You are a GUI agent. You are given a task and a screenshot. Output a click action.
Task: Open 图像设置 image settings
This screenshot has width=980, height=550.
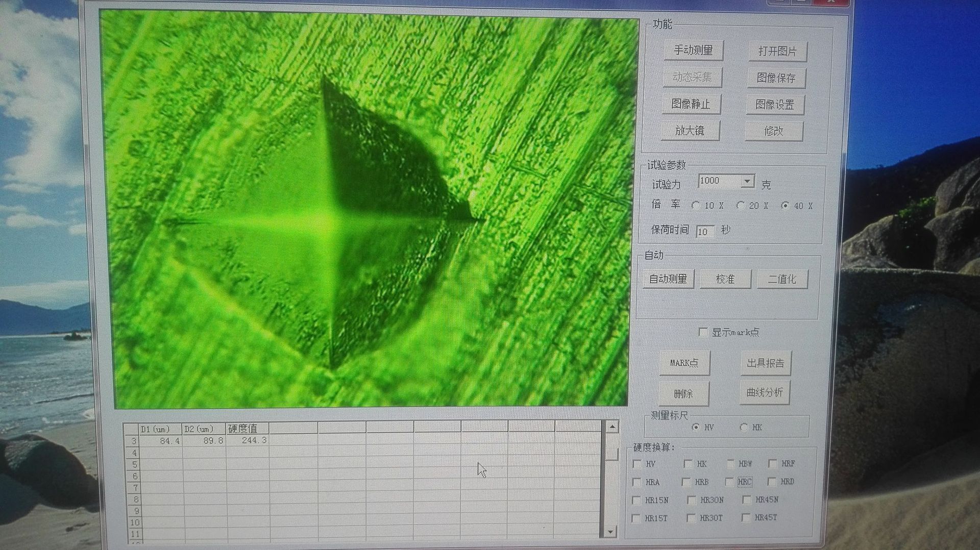774,105
